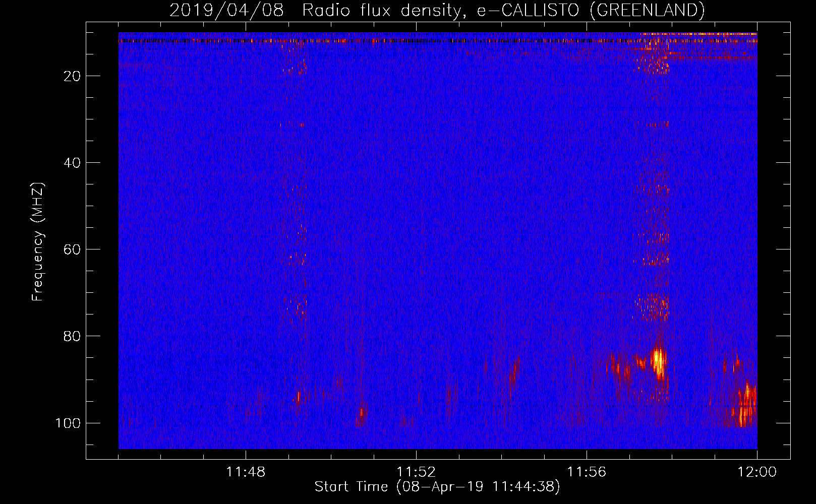816x504 pixels.
Task: Click the 100 MHz frequency tick label
Action: pyautogui.click(x=68, y=423)
